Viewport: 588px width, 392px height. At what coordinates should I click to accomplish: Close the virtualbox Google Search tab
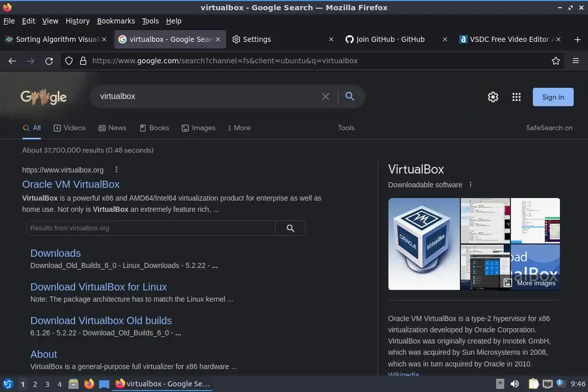(218, 39)
